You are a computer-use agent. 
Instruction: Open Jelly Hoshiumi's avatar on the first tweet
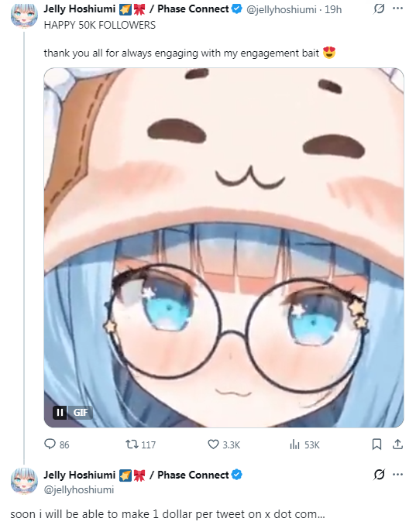tap(24, 15)
